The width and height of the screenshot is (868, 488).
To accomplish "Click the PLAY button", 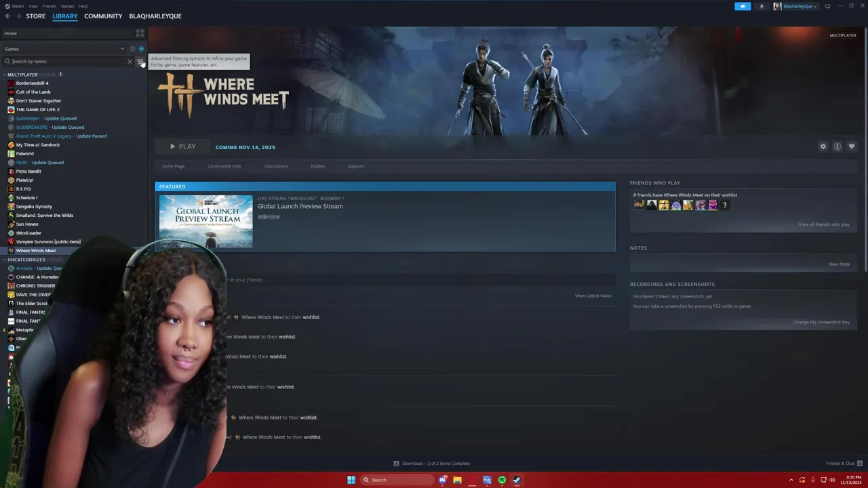I will point(182,146).
